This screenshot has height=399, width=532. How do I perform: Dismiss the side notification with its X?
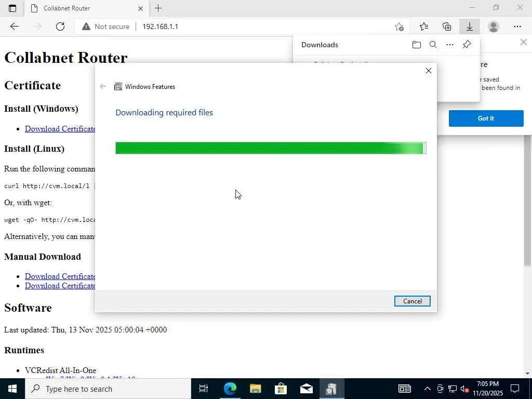[x=524, y=42]
